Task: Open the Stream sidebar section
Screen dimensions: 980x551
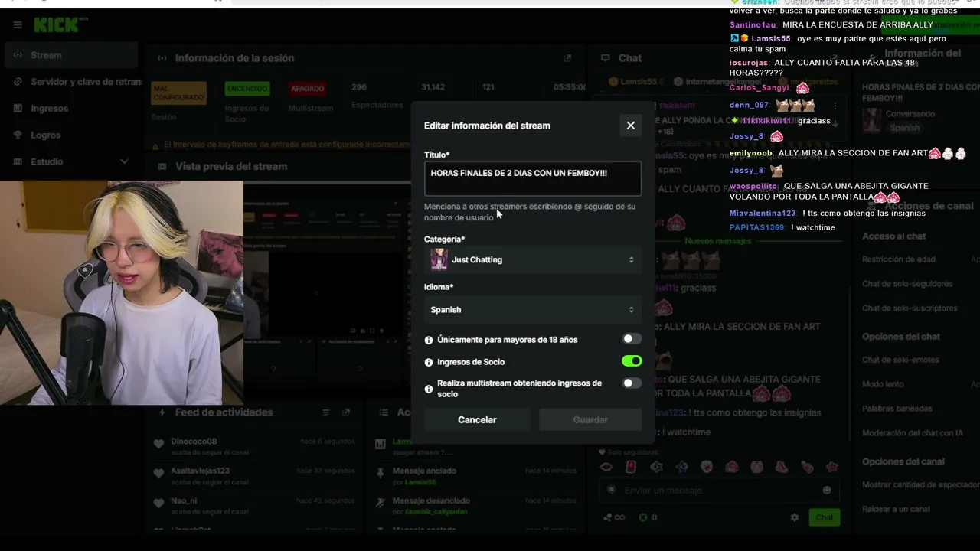Action: tap(71, 55)
